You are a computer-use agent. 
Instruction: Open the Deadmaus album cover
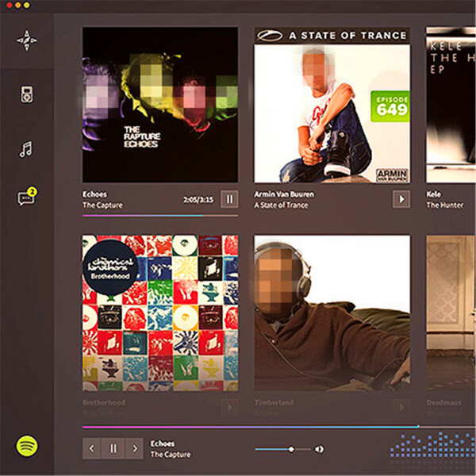[x=451, y=313]
